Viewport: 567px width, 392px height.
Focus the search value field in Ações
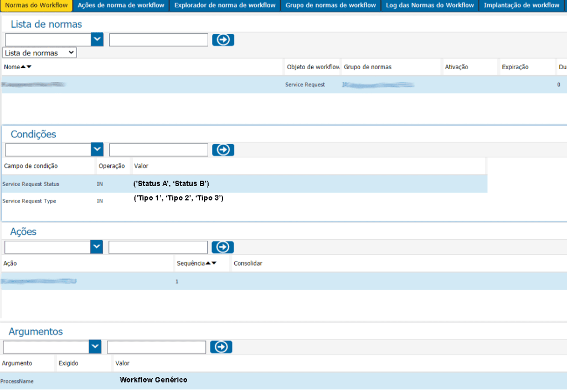point(158,247)
